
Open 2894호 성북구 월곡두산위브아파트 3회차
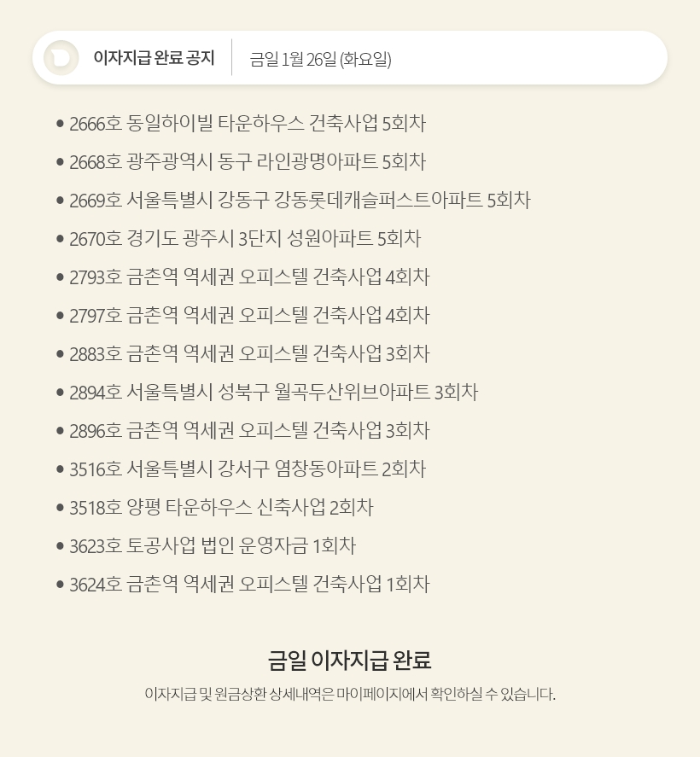tap(273, 393)
